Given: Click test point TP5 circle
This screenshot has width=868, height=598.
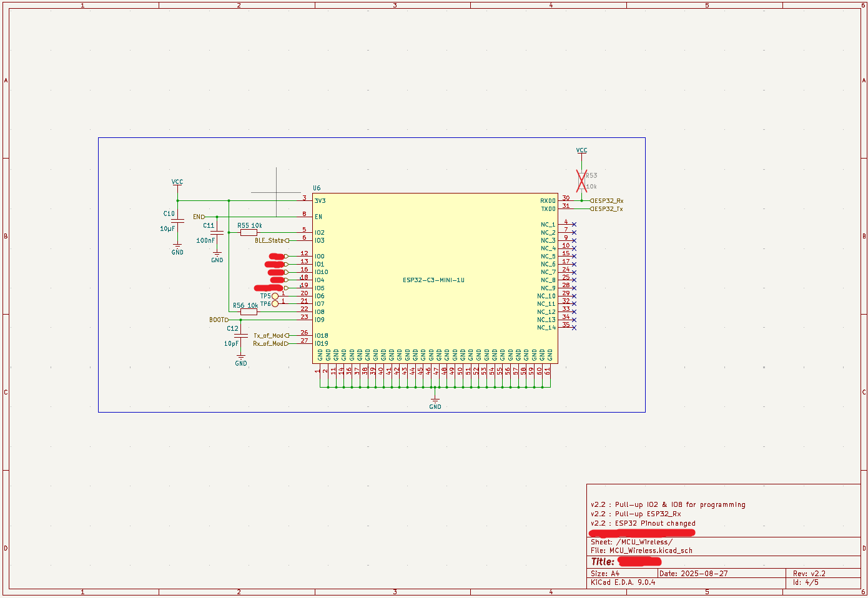Looking at the screenshot, I should click(275, 296).
